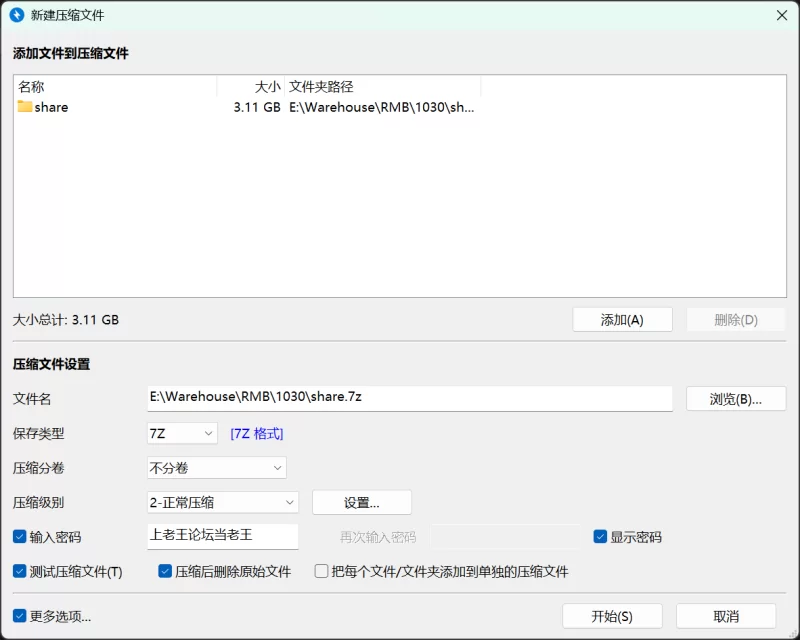800x640 pixels.
Task: Click inside the password field showing 上老王论坛当老王
Action: pyautogui.click(x=220, y=537)
